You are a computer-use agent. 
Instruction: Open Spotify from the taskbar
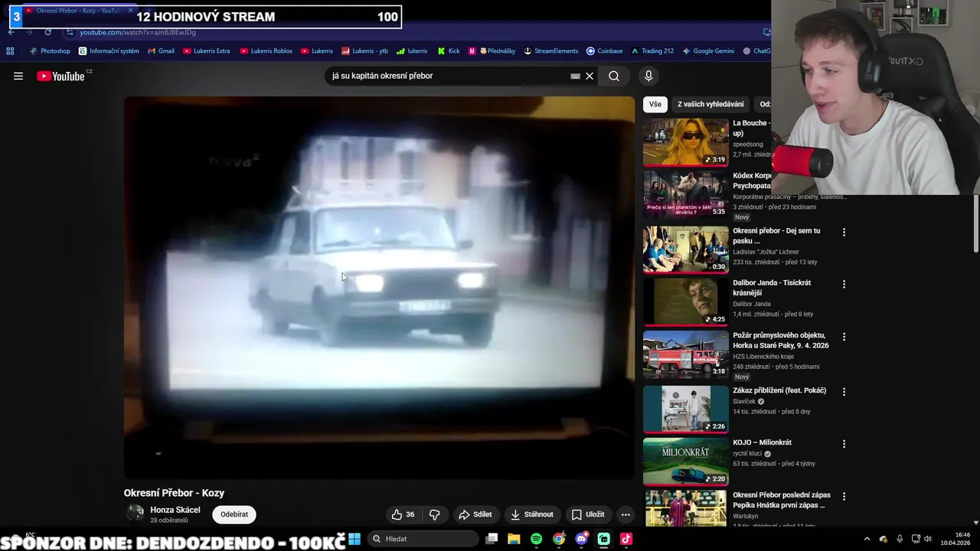pos(536,539)
